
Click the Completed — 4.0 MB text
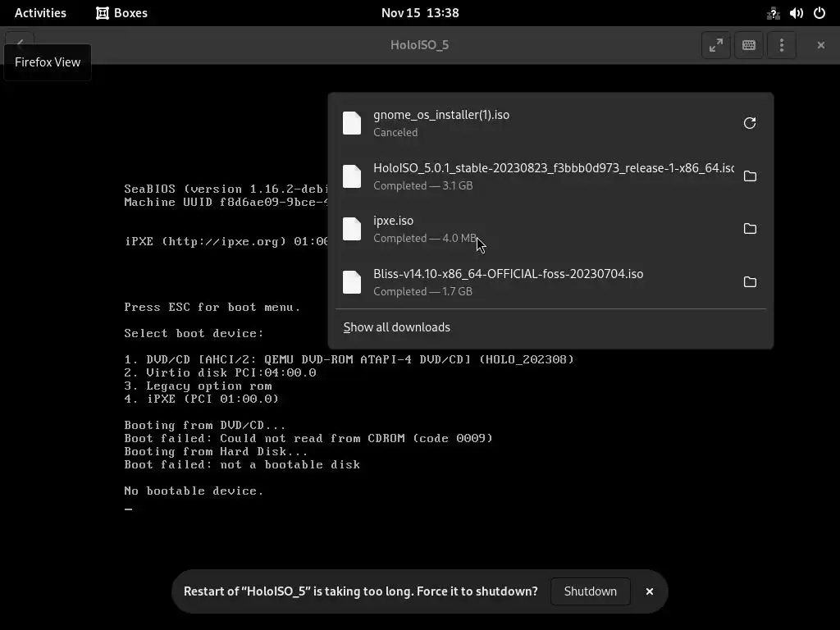pyautogui.click(x=425, y=239)
